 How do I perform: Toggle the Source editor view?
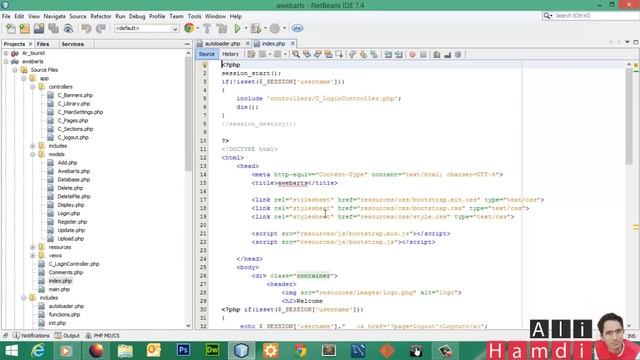click(x=207, y=54)
